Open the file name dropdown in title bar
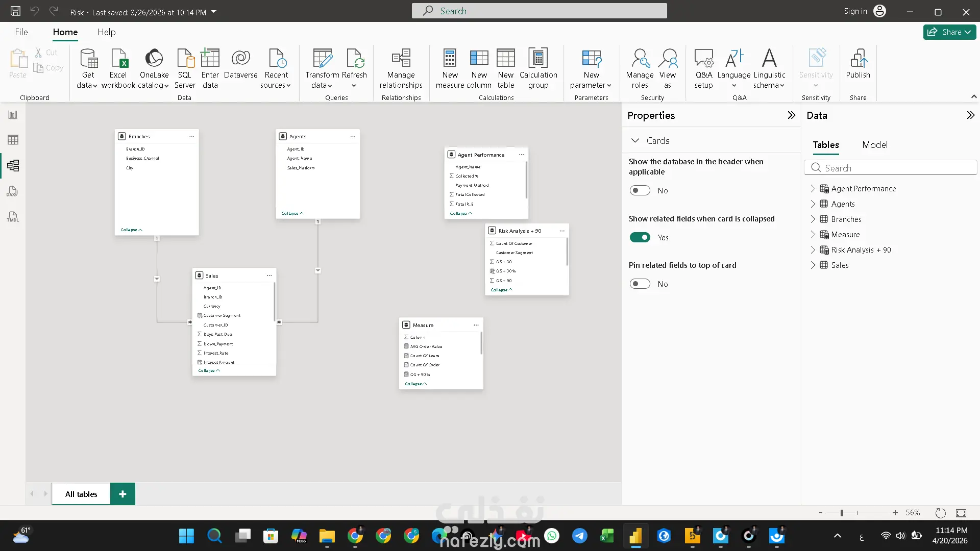This screenshot has height=551, width=980. click(214, 12)
